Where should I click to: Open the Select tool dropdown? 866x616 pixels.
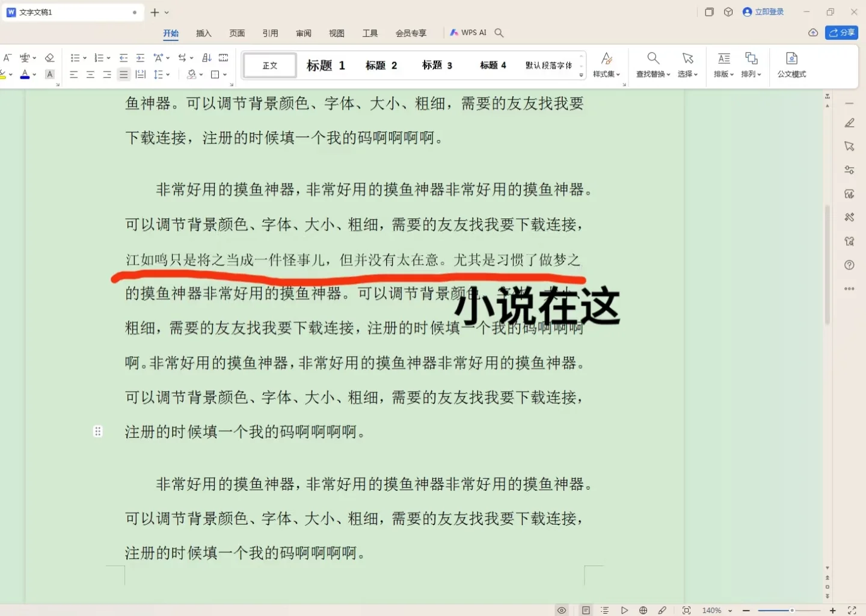pos(687,65)
